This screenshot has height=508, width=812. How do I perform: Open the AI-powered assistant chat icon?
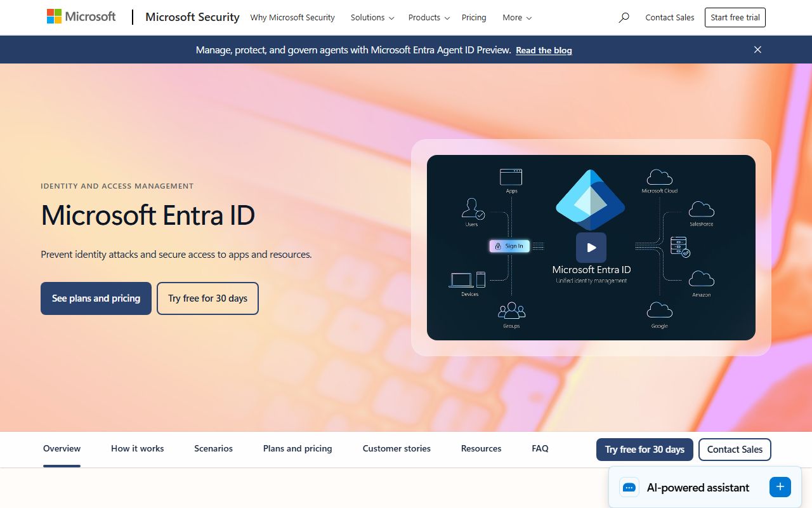[x=629, y=487]
